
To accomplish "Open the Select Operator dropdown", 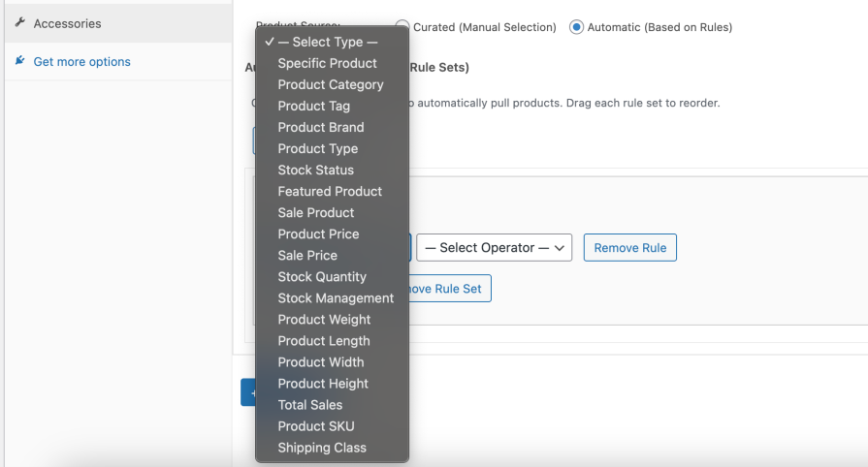I will tap(494, 248).
